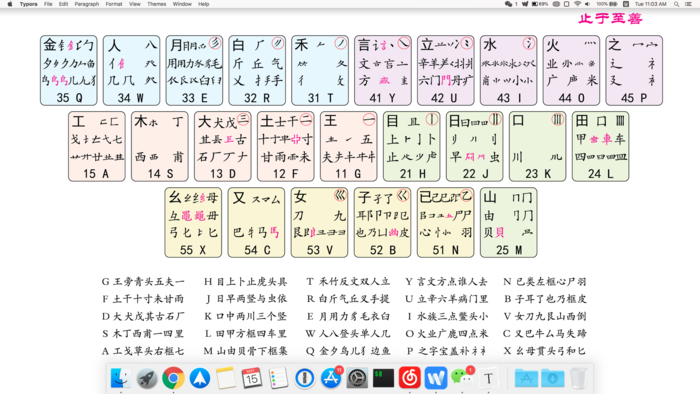Viewport: 700px width, 394px height.
Task: Open the Typora application menu
Action: coord(29,4)
